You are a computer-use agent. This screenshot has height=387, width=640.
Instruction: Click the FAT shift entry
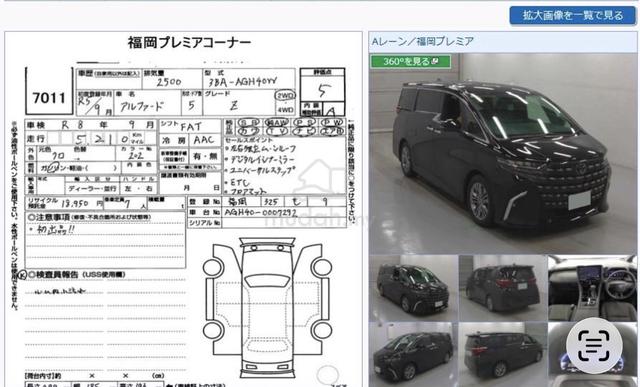(191, 127)
